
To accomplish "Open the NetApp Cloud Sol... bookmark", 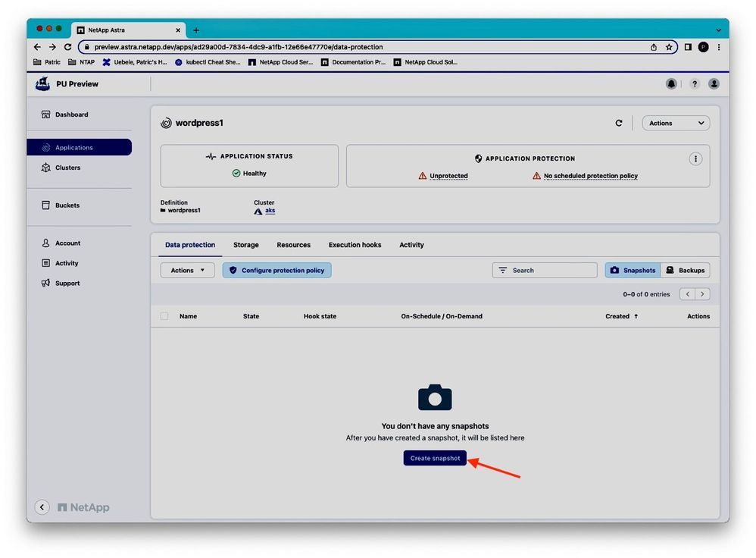I will point(426,61).
